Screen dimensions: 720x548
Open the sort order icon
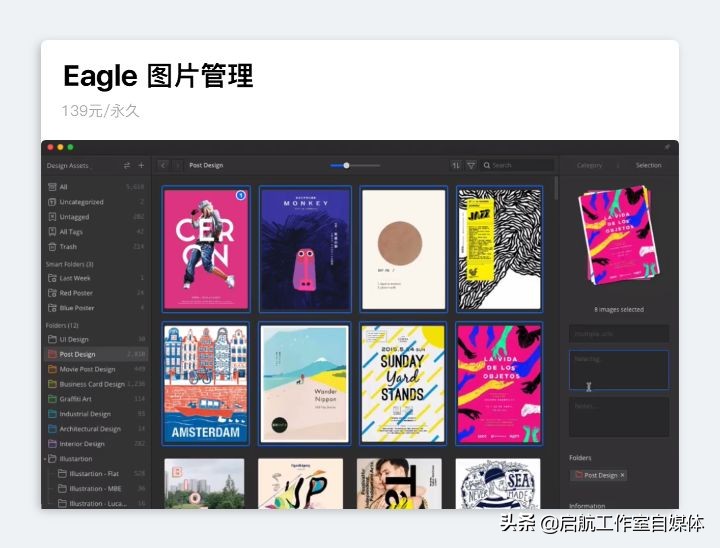(x=456, y=165)
